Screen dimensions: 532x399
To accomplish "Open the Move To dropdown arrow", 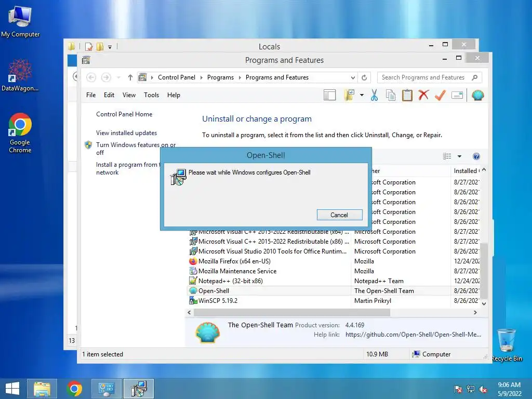I will (362, 96).
